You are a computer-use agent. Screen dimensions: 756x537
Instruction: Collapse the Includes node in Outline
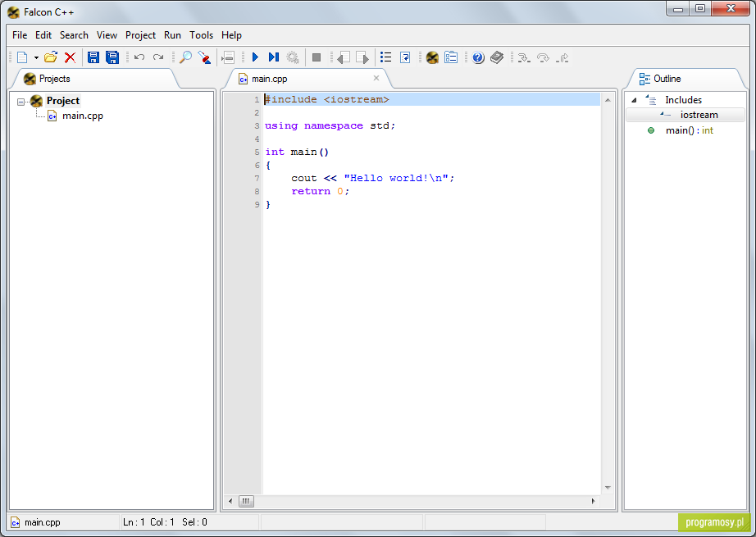(x=634, y=100)
